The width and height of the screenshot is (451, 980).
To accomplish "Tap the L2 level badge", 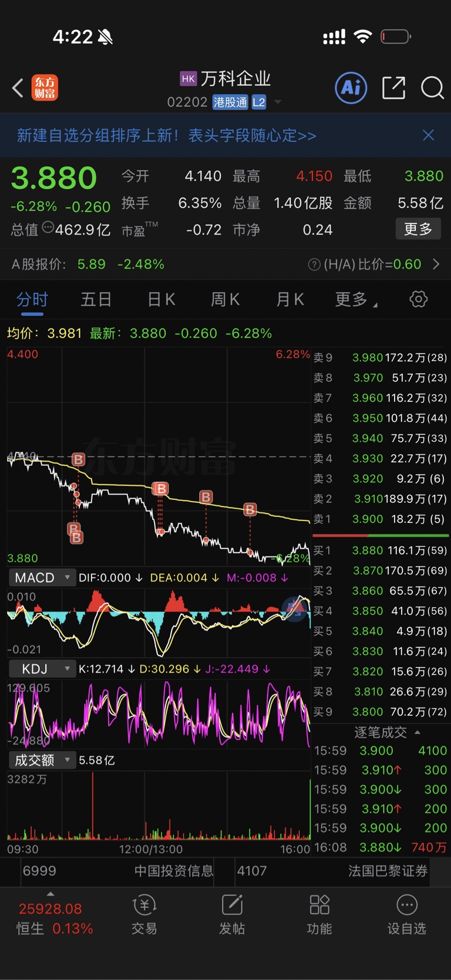I will point(259,103).
